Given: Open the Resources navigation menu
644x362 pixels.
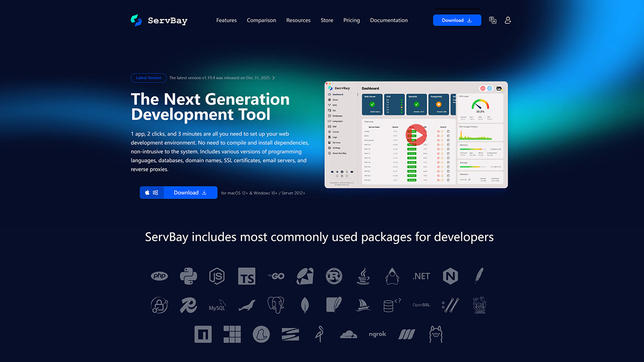Looking at the screenshot, I should [x=298, y=21].
